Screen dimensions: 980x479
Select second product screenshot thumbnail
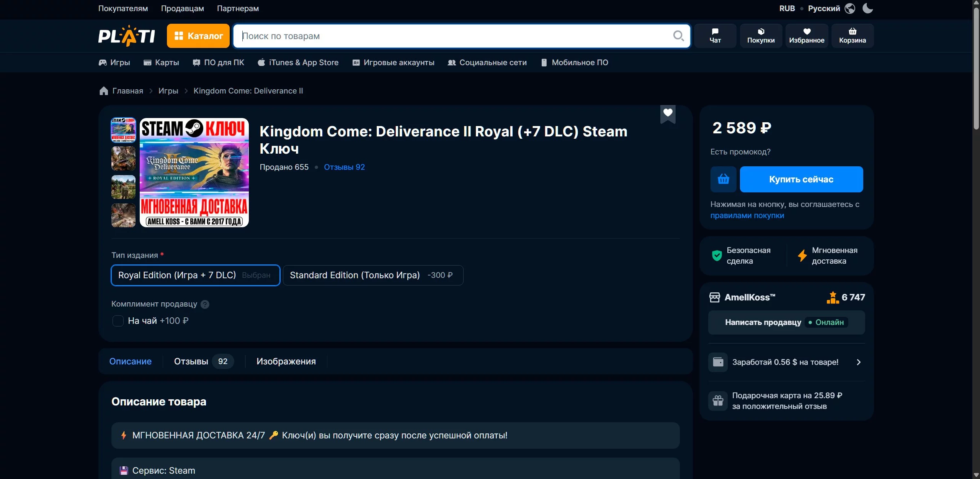pyautogui.click(x=123, y=158)
